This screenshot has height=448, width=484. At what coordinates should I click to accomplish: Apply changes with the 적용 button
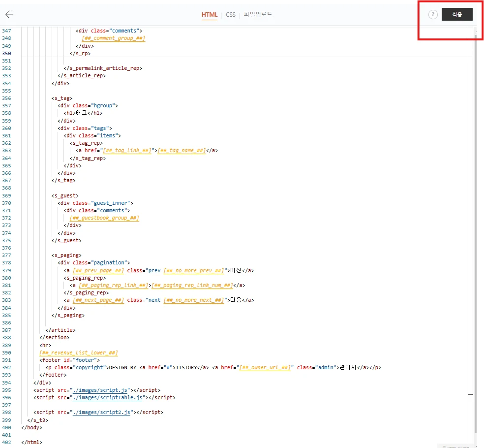457,14
